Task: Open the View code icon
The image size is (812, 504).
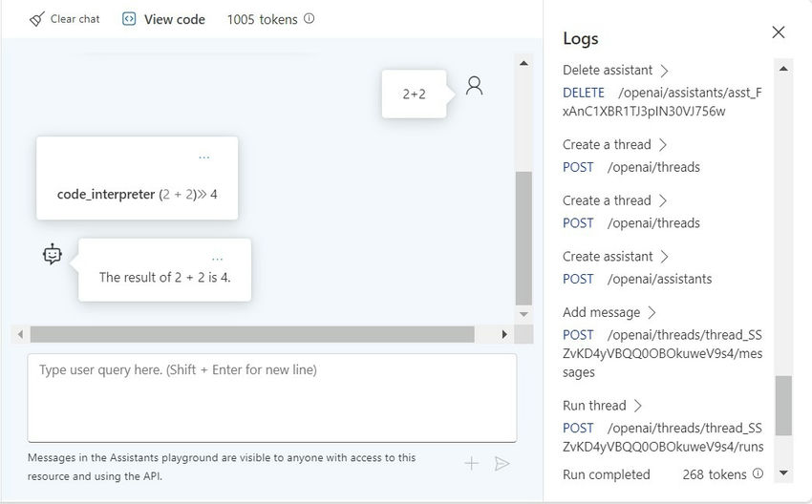Action: [x=128, y=19]
